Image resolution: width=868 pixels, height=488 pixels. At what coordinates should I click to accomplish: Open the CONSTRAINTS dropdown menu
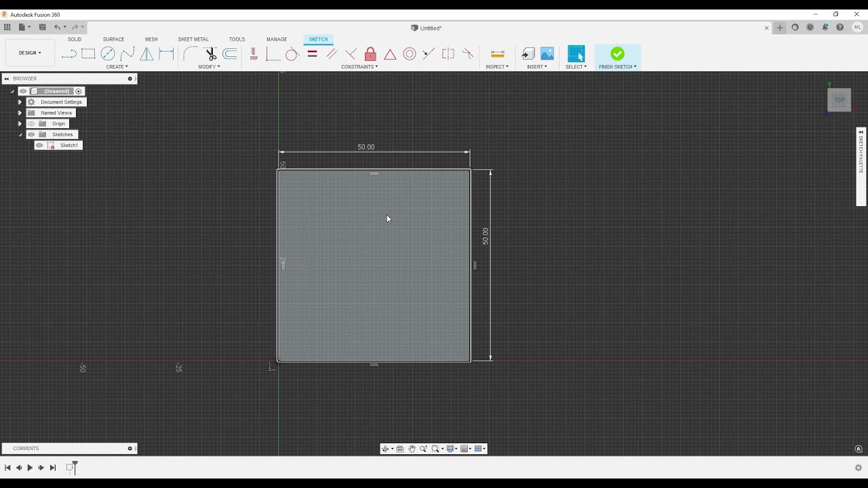tap(359, 66)
